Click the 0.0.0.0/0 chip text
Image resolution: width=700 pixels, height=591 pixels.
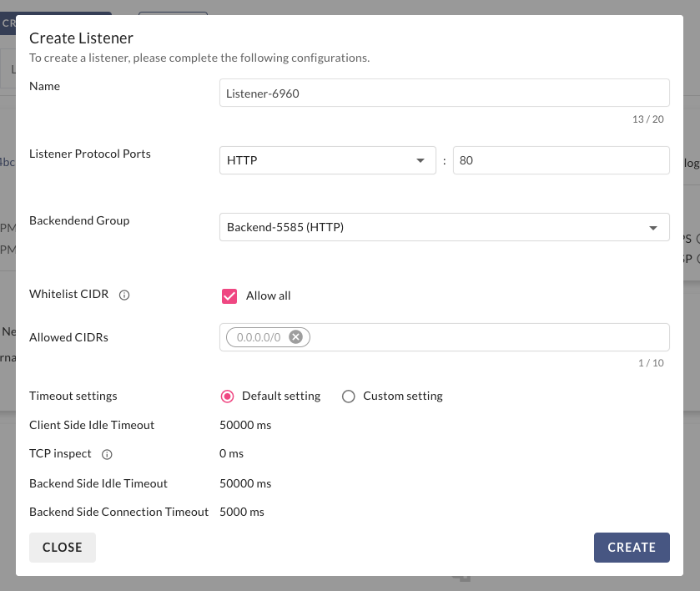260,337
